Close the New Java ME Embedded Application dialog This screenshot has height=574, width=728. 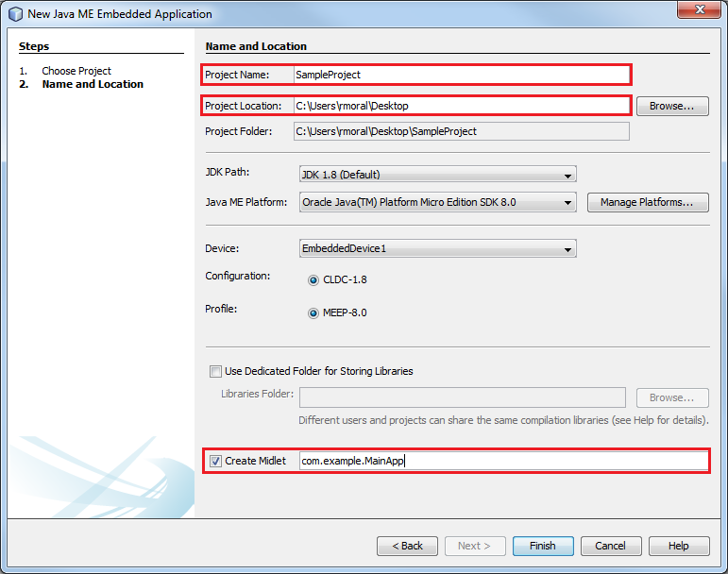pyautogui.click(x=700, y=9)
